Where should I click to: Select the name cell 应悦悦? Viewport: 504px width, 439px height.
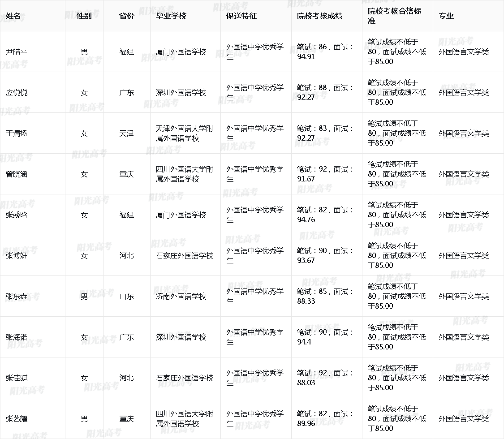tap(17, 93)
